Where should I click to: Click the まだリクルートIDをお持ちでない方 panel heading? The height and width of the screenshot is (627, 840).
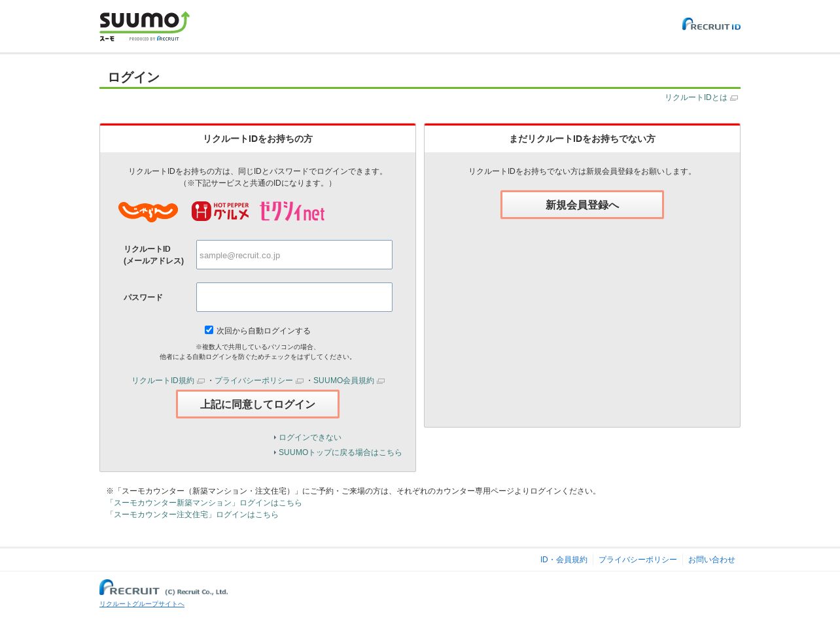(582, 139)
